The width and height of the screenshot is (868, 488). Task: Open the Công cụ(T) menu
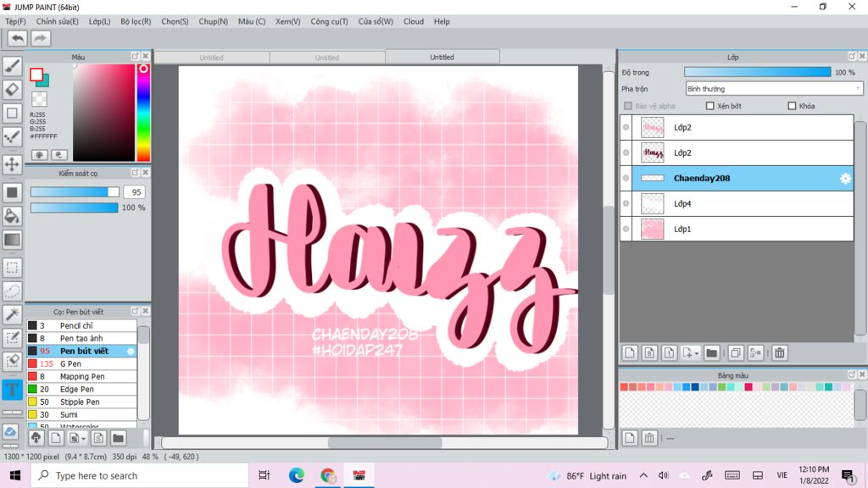click(330, 21)
